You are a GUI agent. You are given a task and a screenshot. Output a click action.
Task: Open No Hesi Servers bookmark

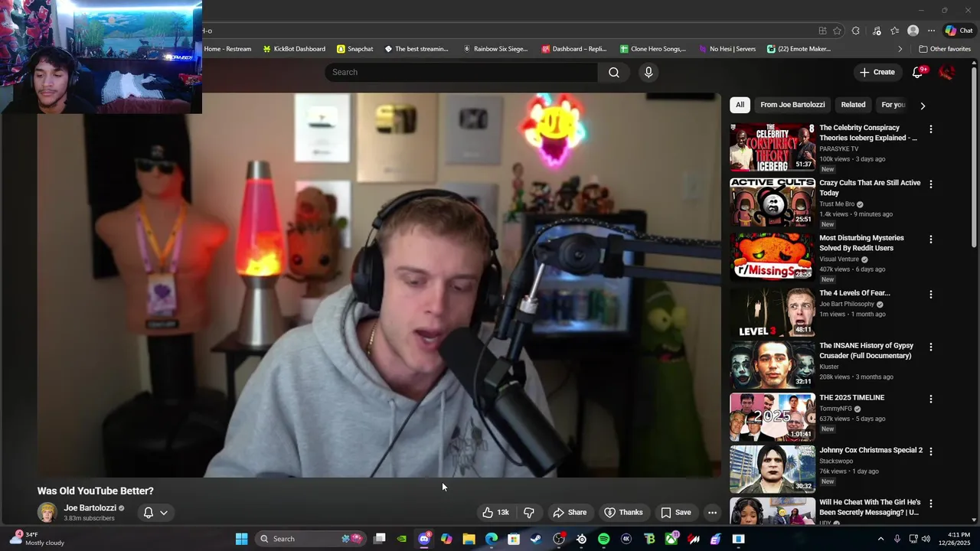pyautogui.click(x=727, y=49)
